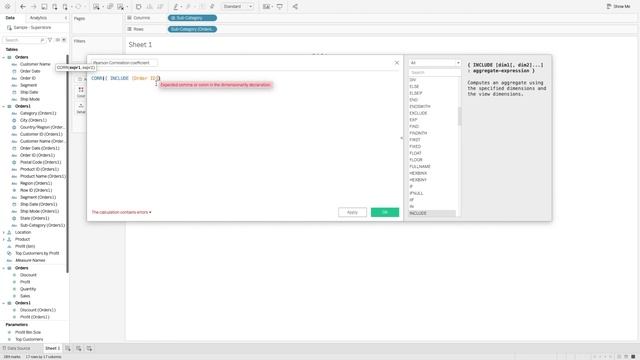Click the function list Search field
This screenshot has width=640, height=360.
(435, 72)
